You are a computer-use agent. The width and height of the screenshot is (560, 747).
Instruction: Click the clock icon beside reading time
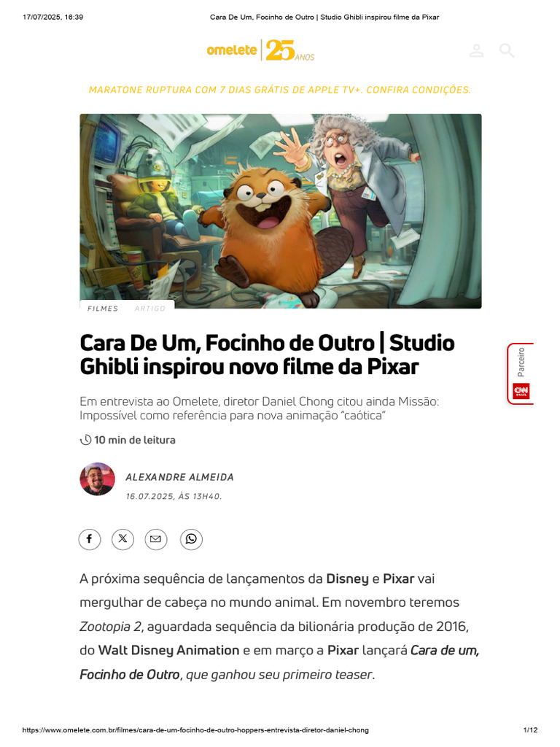pyautogui.click(x=85, y=440)
